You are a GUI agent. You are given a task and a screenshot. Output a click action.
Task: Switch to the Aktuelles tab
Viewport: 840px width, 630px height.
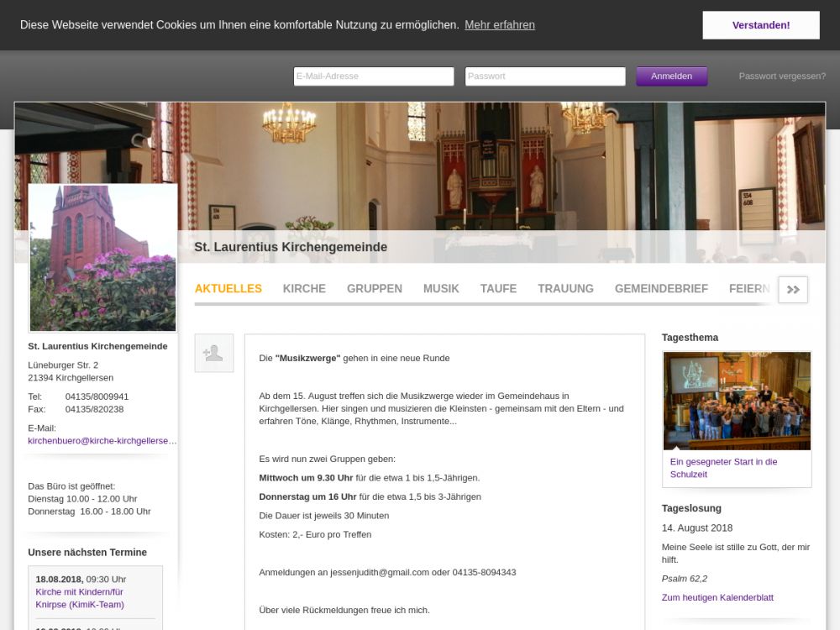228,289
